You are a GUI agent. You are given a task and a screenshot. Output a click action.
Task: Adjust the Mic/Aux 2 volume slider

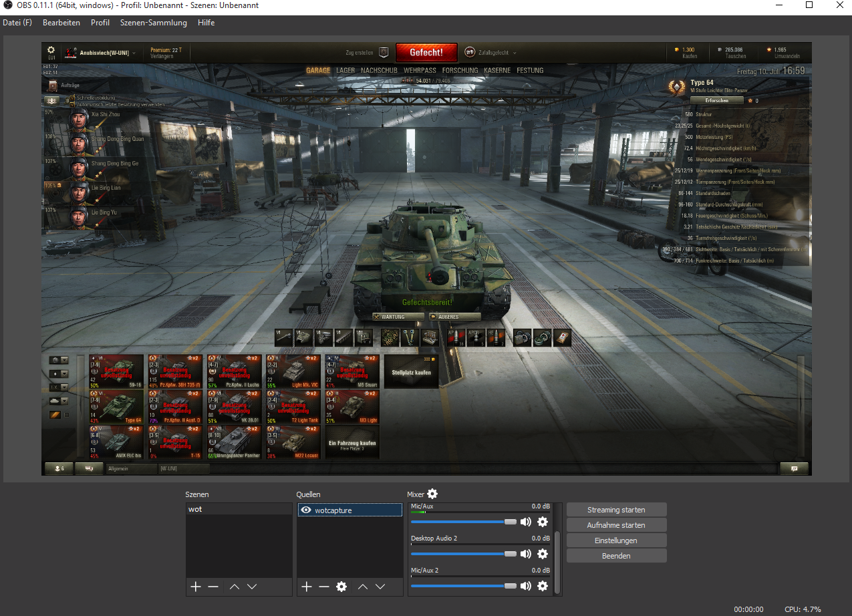tap(464, 586)
